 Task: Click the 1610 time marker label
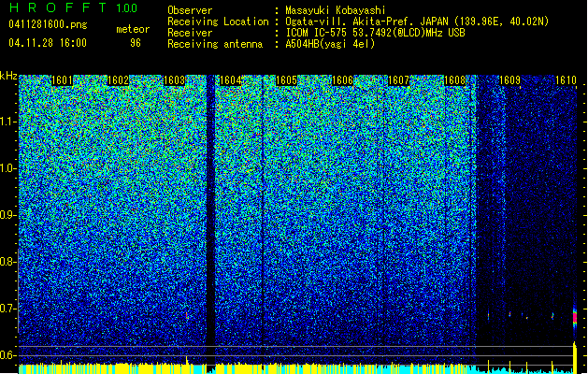pos(566,80)
